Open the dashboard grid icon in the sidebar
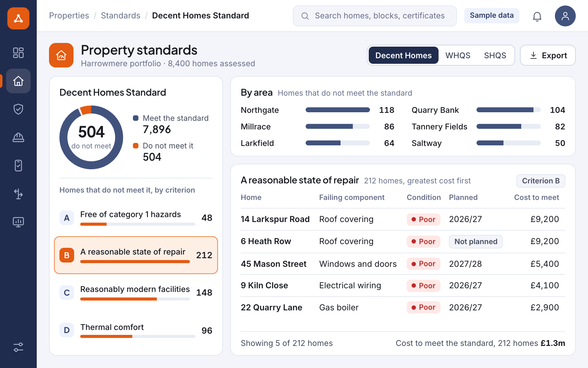This screenshot has height=368, width=588. pyautogui.click(x=18, y=53)
